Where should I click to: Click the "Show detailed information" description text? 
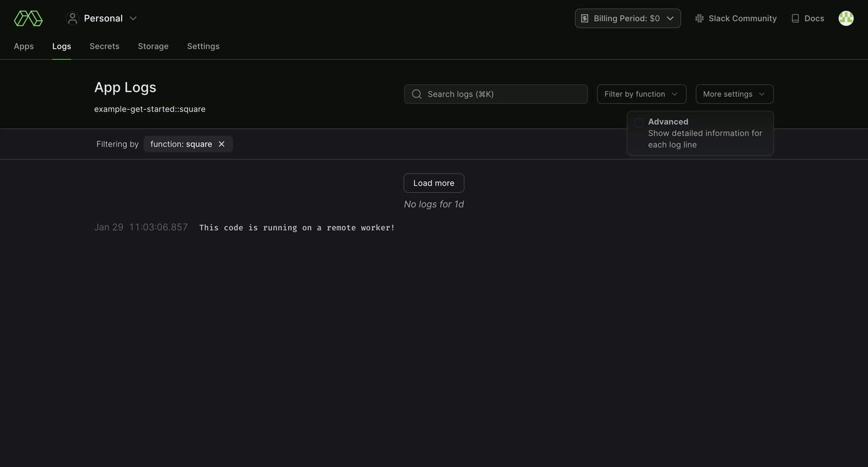click(705, 139)
